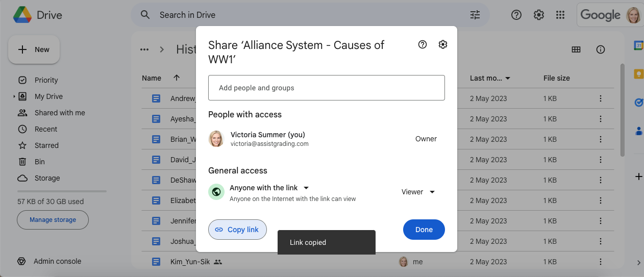
Task: Click the Add people and groups field
Action: (326, 88)
